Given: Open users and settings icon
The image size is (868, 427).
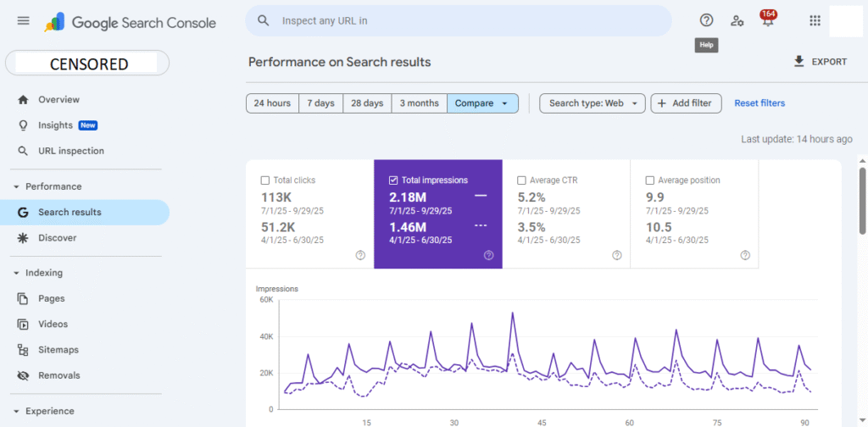Looking at the screenshot, I should pyautogui.click(x=737, y=20).
